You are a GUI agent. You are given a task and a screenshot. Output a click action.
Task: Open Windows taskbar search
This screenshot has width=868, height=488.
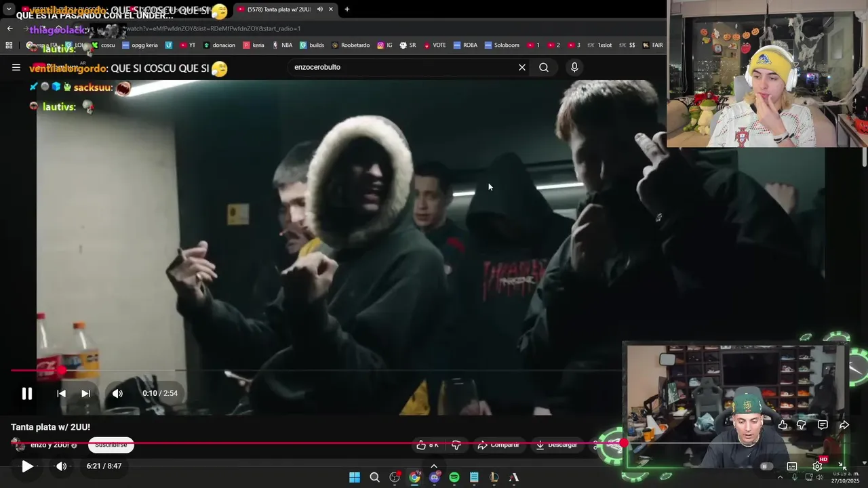pos(374,477)
